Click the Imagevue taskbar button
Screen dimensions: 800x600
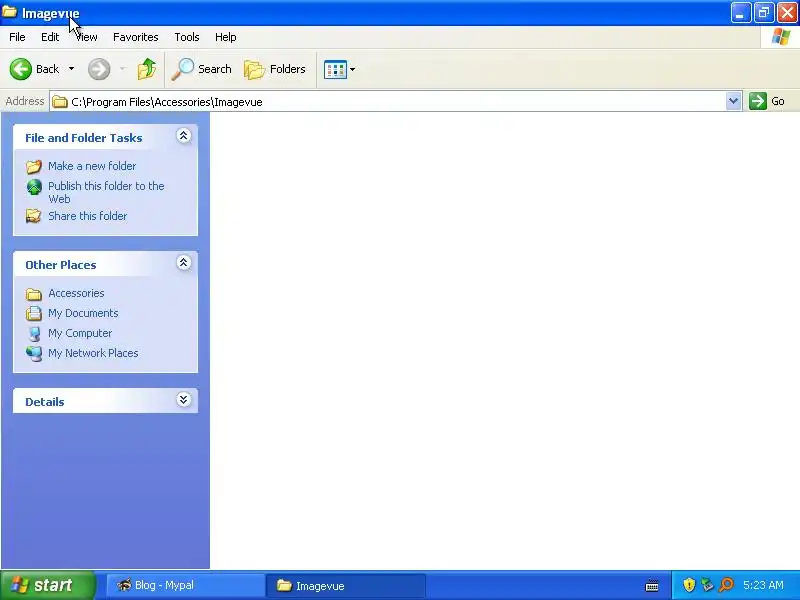[345, 586]
